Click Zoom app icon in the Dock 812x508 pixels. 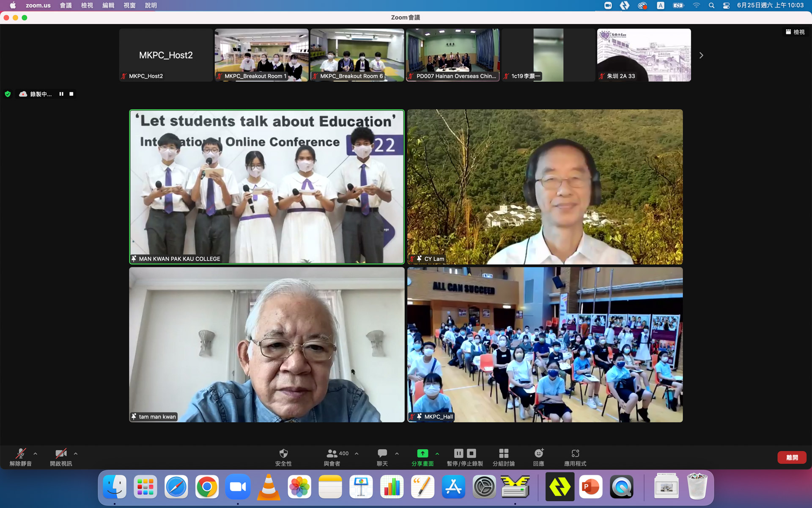(238, 487)
